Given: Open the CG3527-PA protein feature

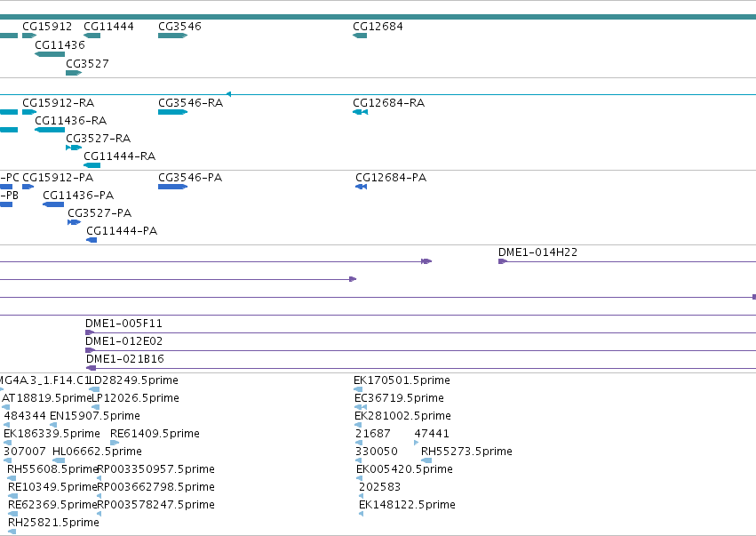Looking at the screenshot, I should pos(75,222).
